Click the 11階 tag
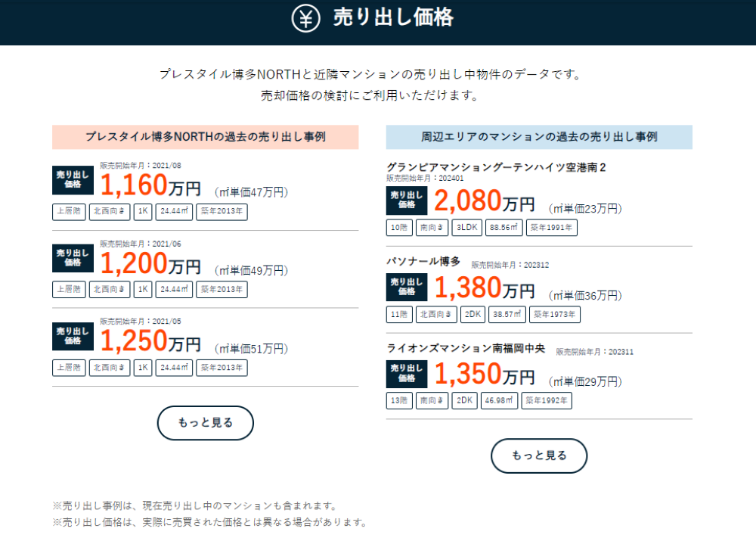 coord(399,315)
